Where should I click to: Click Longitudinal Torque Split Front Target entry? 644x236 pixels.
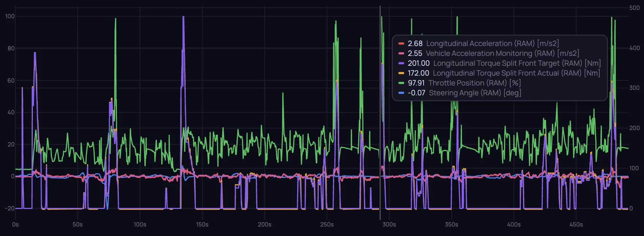(500, 63)
